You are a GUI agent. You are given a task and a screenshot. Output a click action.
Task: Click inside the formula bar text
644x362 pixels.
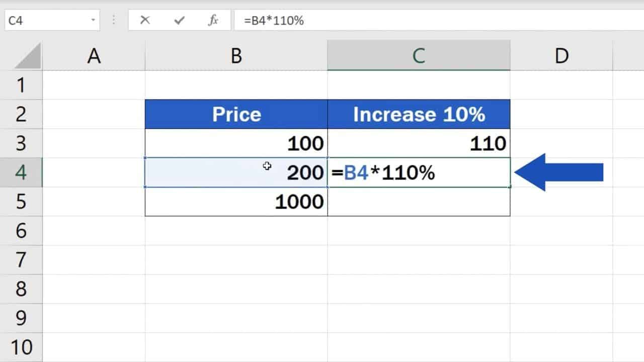pyautogui.click(x=403, y=21)
